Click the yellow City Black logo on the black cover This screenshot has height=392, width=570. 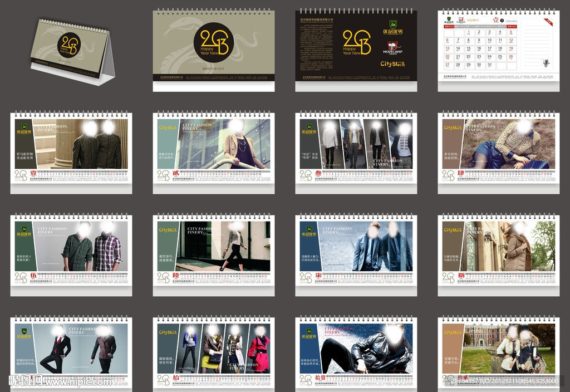point(392,64)
